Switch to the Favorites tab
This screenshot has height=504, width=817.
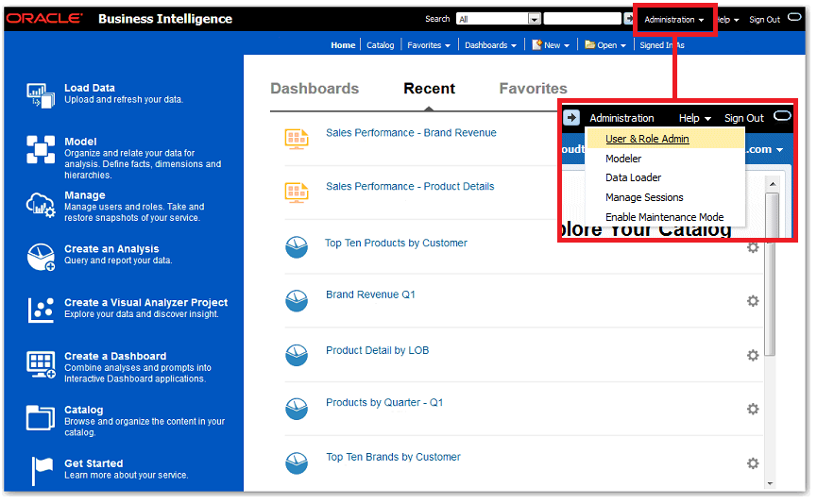coord(533,89)
